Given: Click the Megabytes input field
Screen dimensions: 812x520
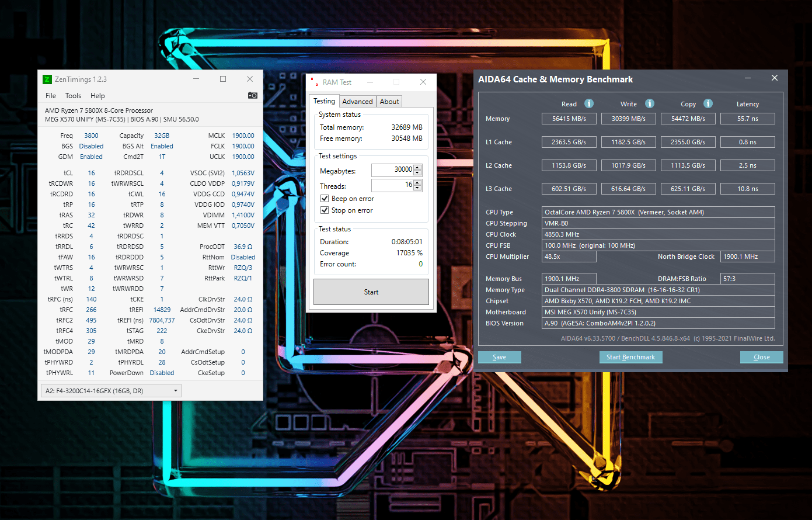Looking at the screenshot, I should [392, 169].
